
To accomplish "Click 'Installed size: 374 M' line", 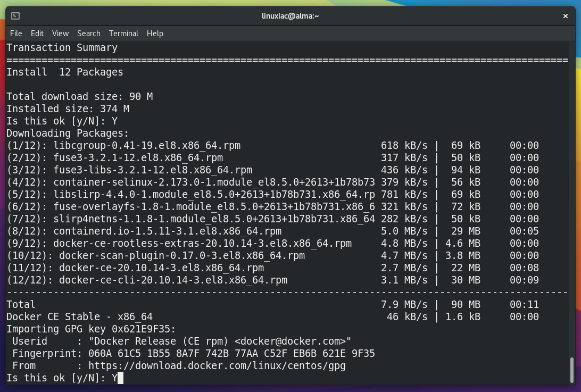I will 68,109.
